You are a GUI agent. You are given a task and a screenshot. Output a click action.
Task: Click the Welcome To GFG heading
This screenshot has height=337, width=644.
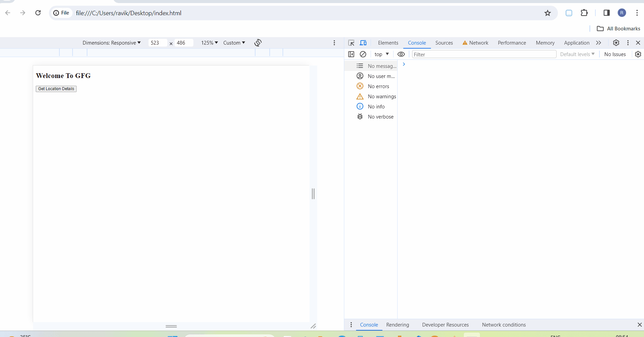(63, 76)
